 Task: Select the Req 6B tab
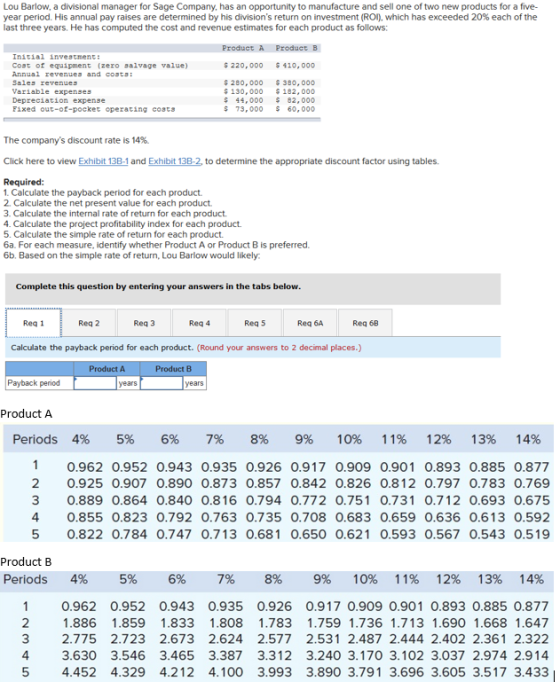point(365,323)
